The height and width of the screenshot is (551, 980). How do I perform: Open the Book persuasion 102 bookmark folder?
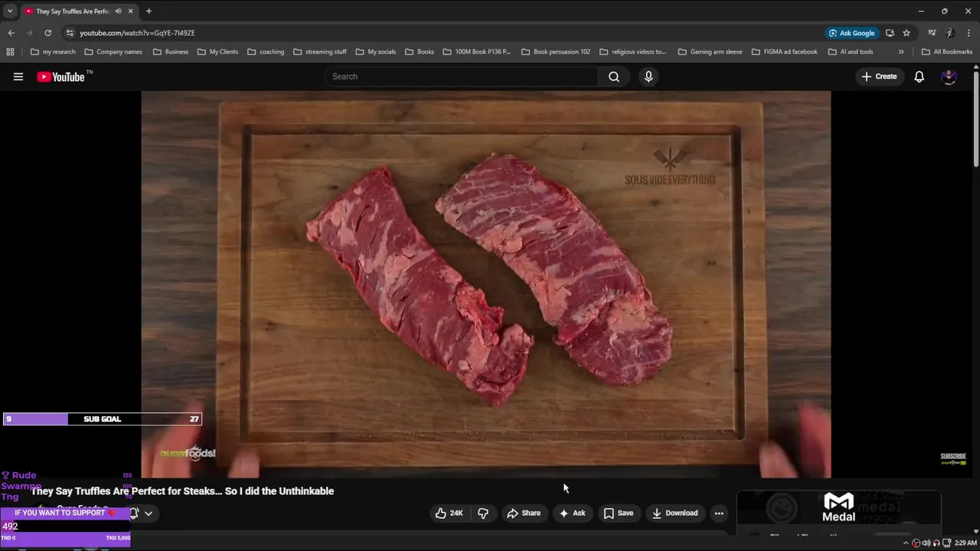tap(555, 52)
